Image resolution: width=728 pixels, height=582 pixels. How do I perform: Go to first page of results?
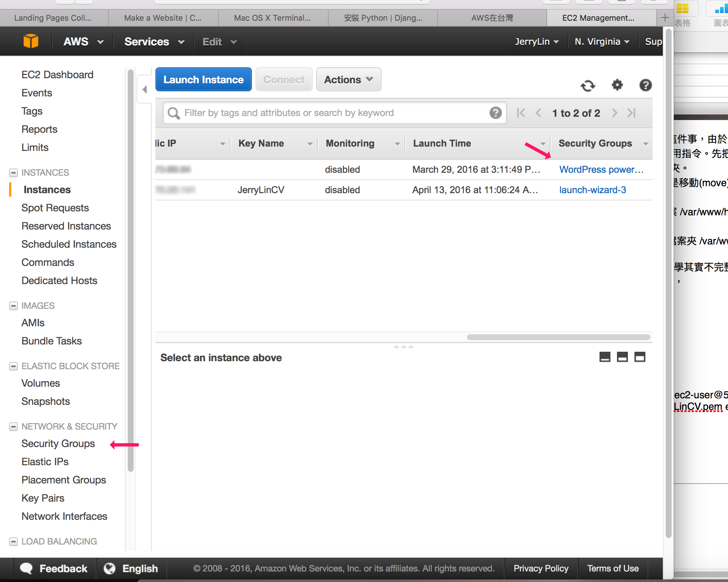(x=521, y=113)
